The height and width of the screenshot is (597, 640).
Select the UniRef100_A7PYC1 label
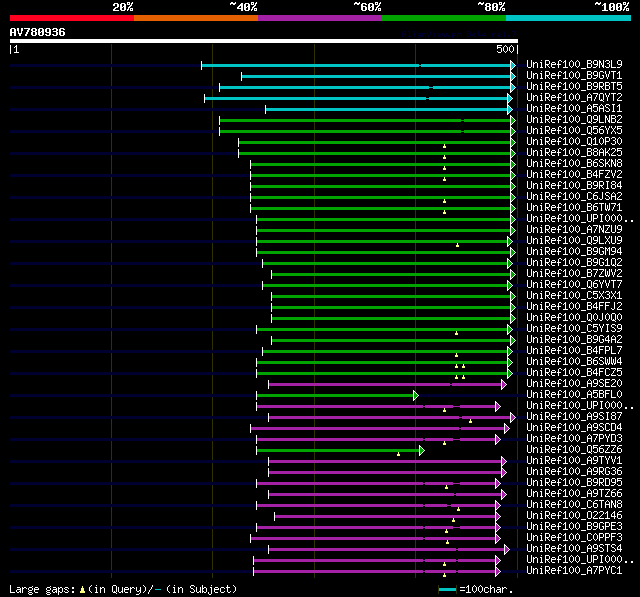(574, 571)
